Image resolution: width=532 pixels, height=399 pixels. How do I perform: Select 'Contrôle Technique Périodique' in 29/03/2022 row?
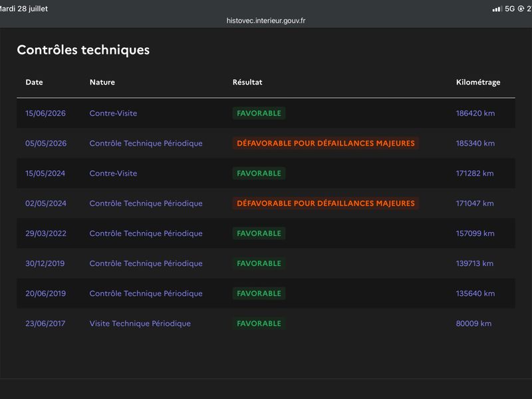146,234
